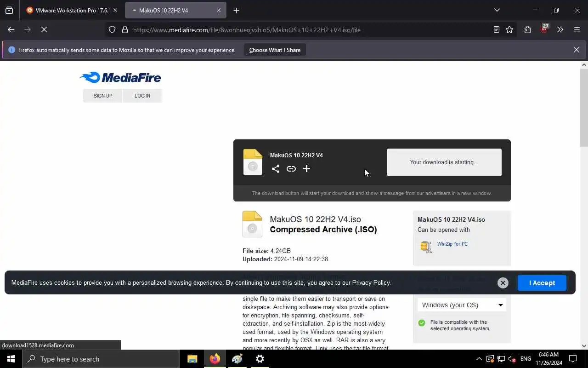Show hidden system tray icons

pos(479,359)
